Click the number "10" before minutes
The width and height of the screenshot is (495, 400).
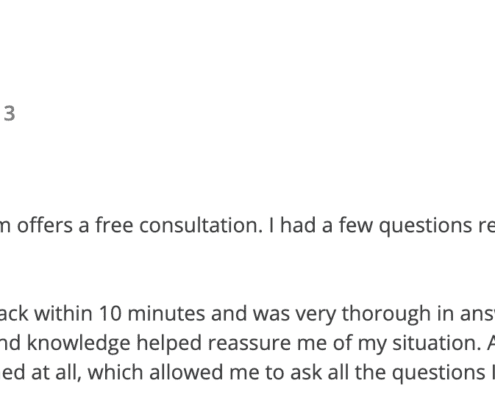click(x=110, y=314)
